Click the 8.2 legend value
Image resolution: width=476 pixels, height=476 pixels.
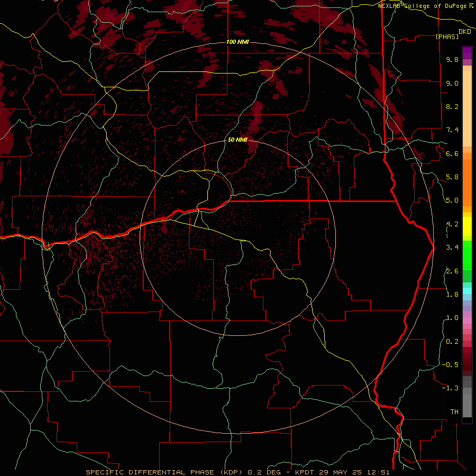452,106
